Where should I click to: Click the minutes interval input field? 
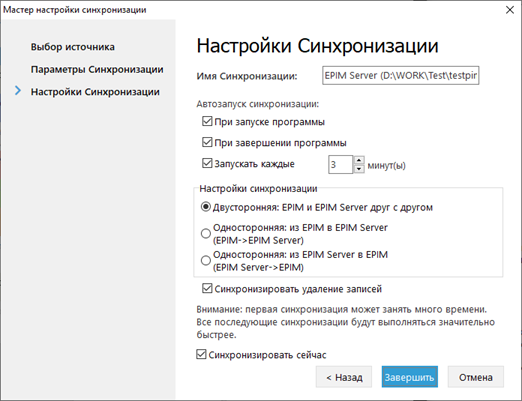pos(340,164)
